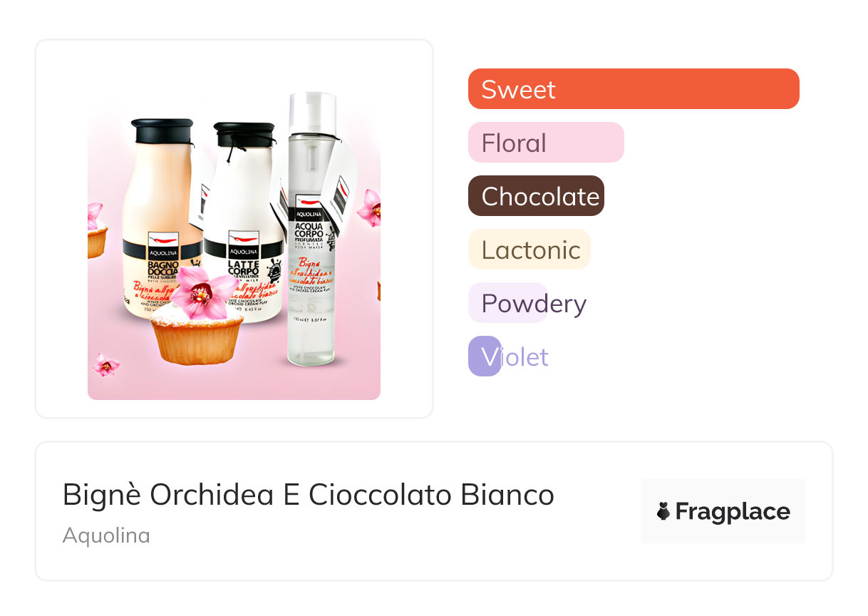Click the brown Chocolate accord bar
The width and height of the screenshot is (868, 616).
[x=535, y=196]
